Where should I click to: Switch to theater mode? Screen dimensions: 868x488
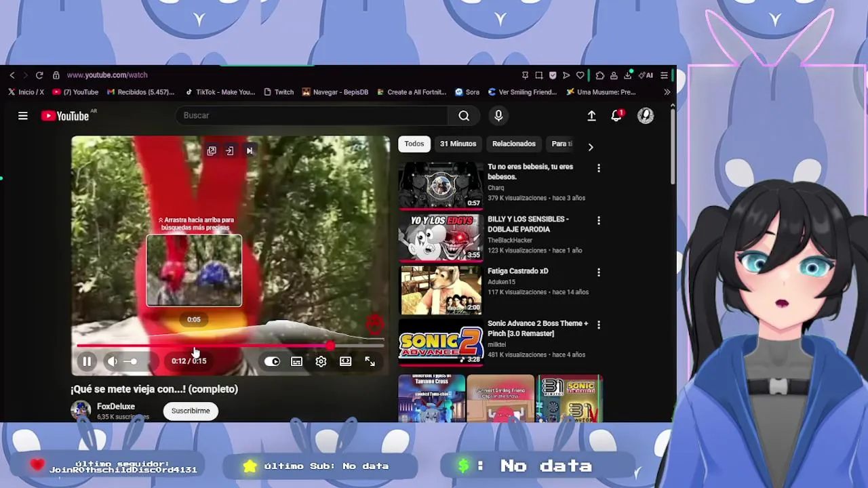(345, 362)
